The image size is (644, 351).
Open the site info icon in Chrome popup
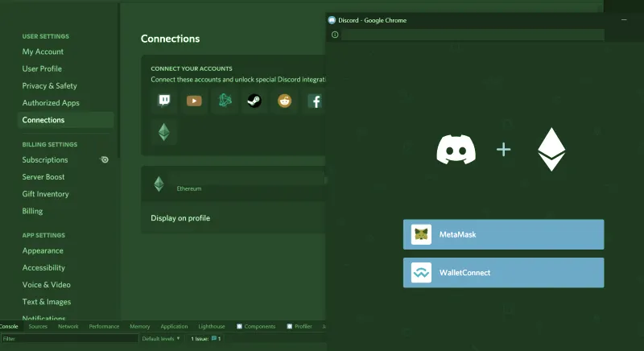pyautogui.click(x=335, y=35)
